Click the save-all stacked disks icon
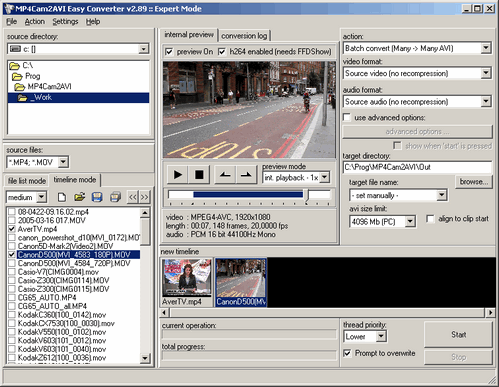The width and height of the screenshot is (499, 387). tap(115, 197)
